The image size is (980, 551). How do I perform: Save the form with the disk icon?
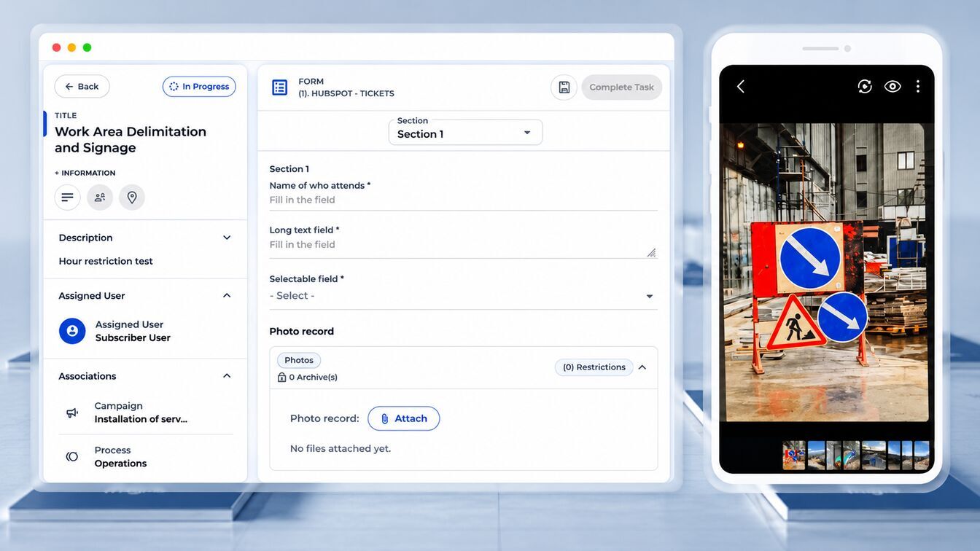point(564,87)
